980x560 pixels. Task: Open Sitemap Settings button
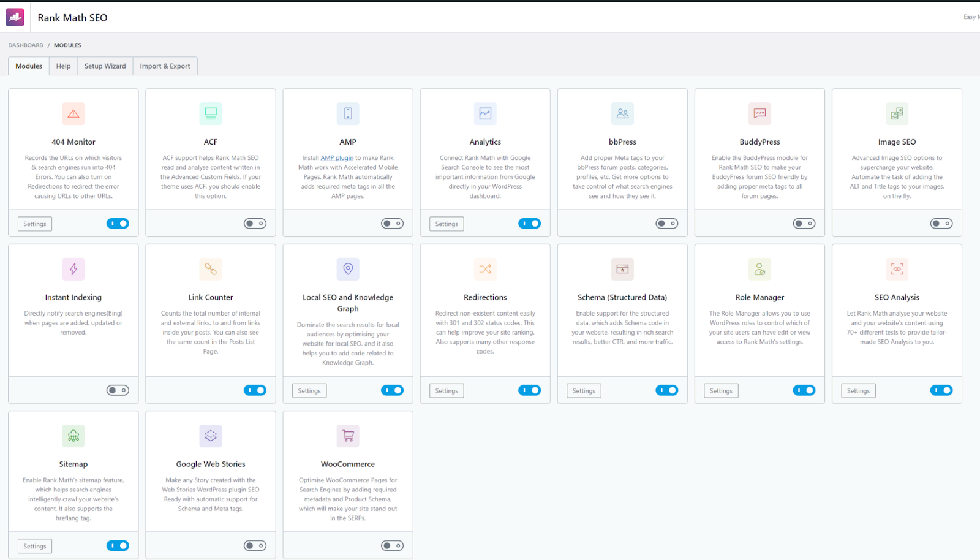click(x=35, y=547)
